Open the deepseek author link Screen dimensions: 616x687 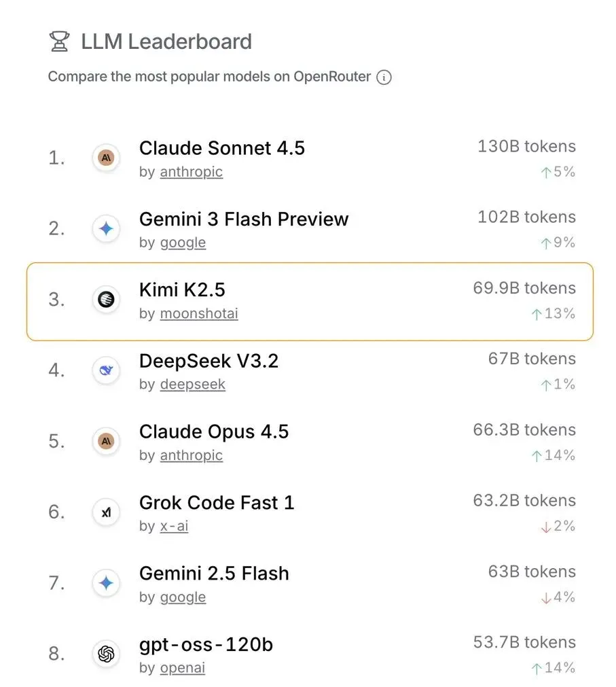tap(192, 385)
